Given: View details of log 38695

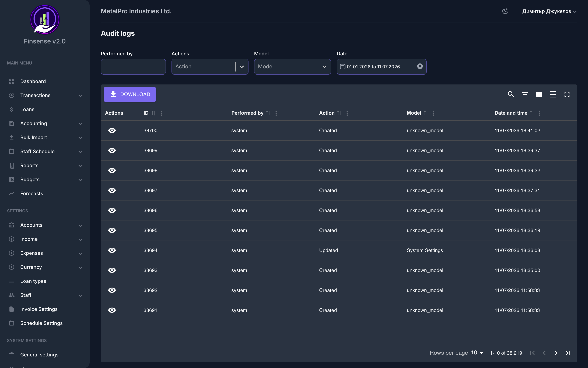Looking at the screenshot, I should [x=112, y=230].
